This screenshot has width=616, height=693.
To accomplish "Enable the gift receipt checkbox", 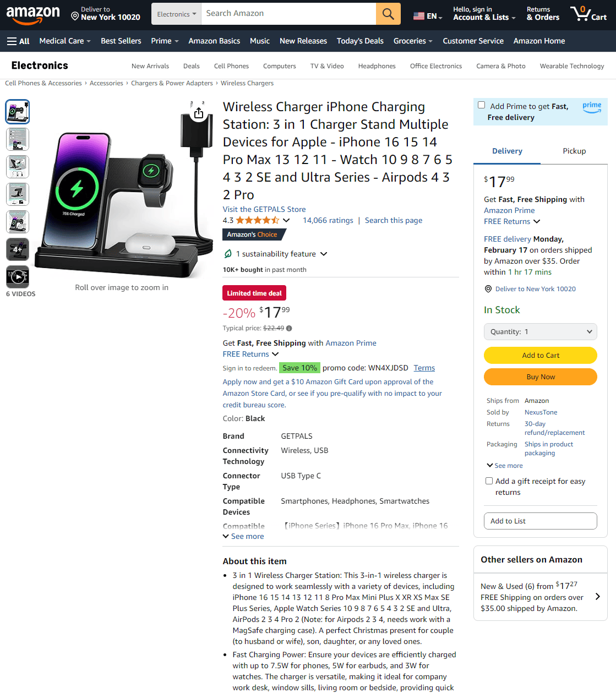I will (489, 481).
